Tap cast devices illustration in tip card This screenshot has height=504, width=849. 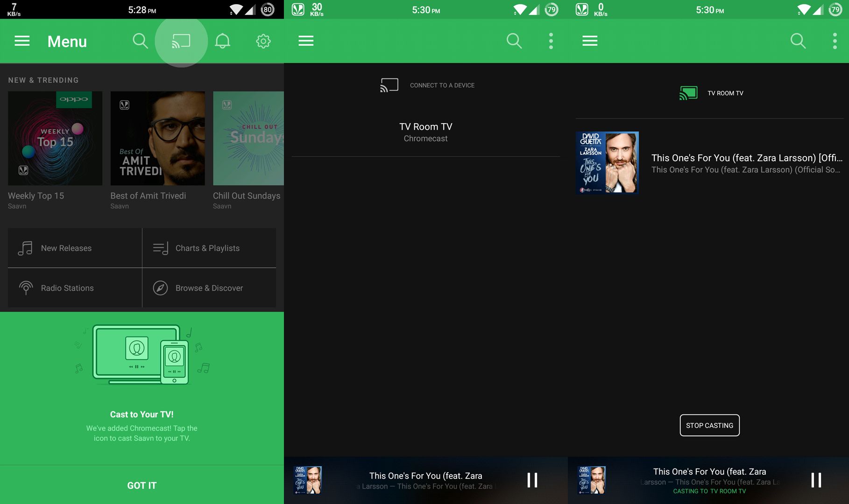tap(142, 355)
